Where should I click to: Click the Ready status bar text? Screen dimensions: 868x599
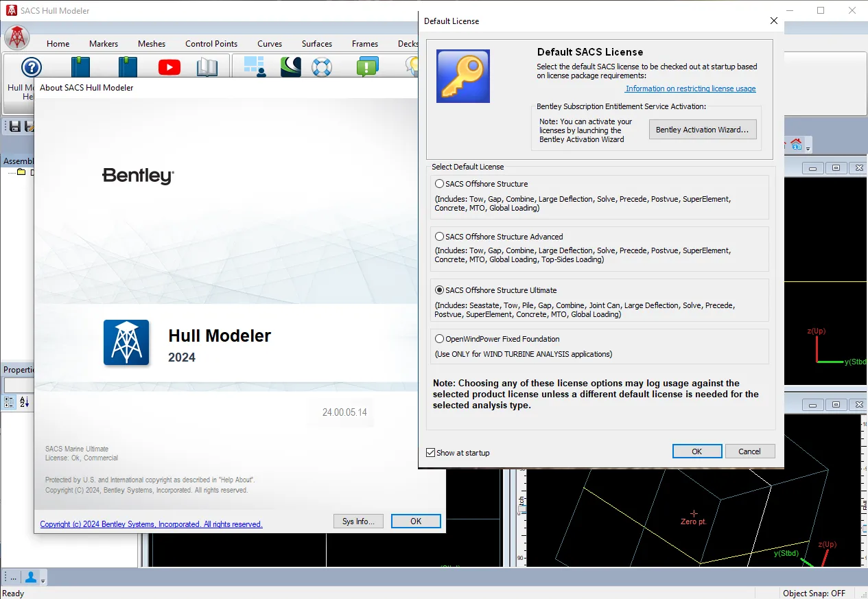click(13, 594)
